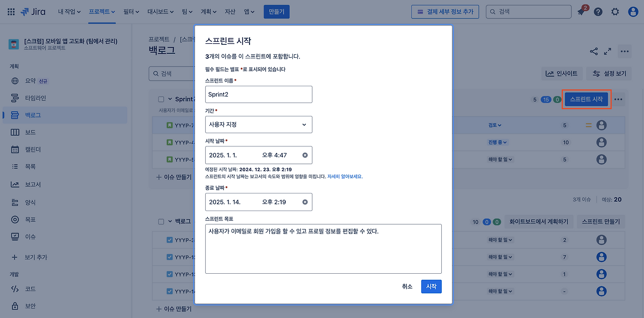Clear the 시작 날짜 field with the X icon
This screenshot has height=318, width=644.
click(304, 155)
